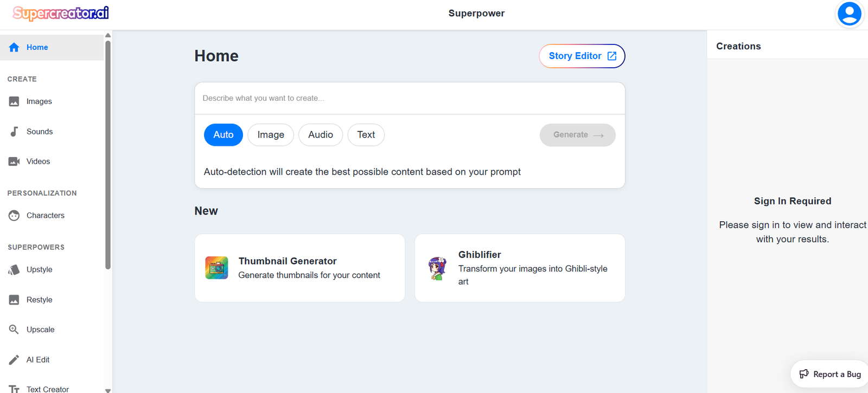The height and width of the screenshot is (393, 868).
Task: Open the Story Editor
Action: tap(582, 56)
